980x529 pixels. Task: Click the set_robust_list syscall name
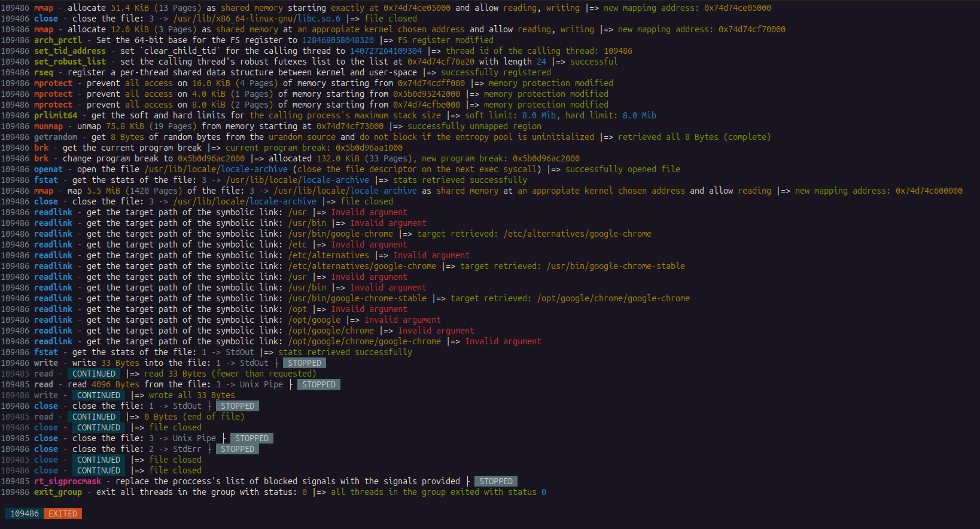pos(70,62)
